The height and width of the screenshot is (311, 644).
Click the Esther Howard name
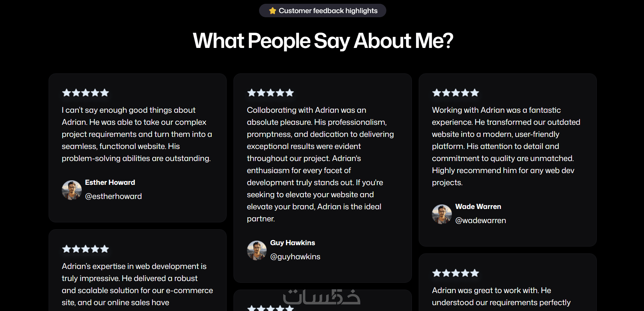(x=110, y=182)
